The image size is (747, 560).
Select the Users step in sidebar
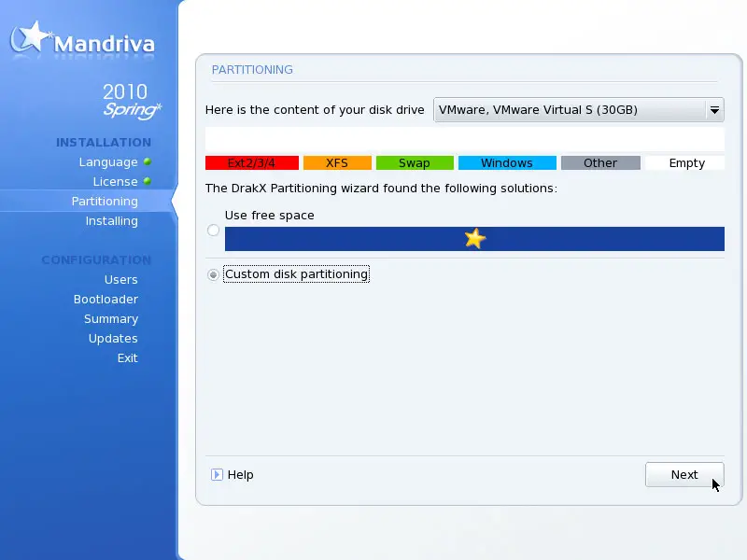[121, 279]
